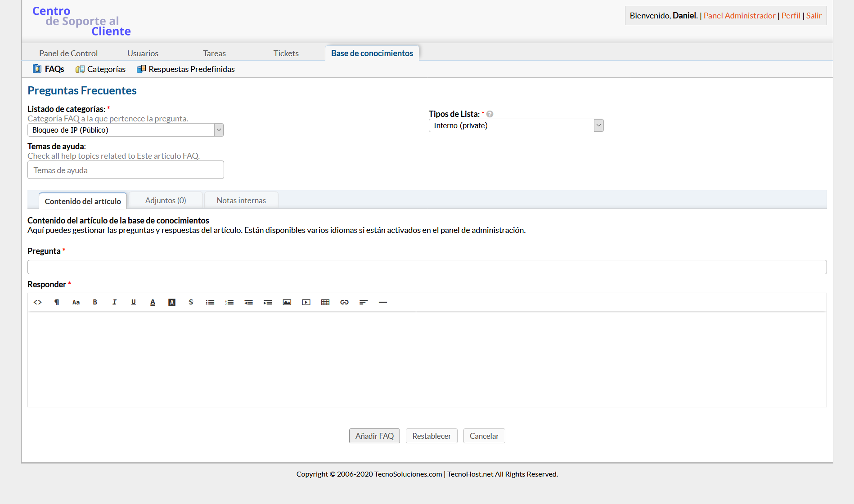
Task: Insert a hyperlink in the answer
Action: [345, 302]
